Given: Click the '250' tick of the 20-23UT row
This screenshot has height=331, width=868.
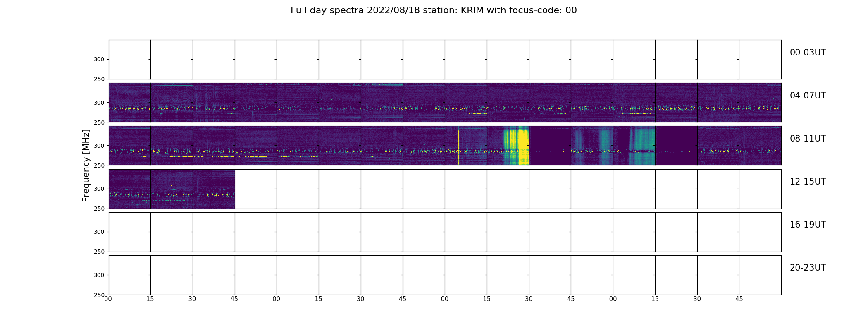Looking at the screenshot, I should [99, 295].
